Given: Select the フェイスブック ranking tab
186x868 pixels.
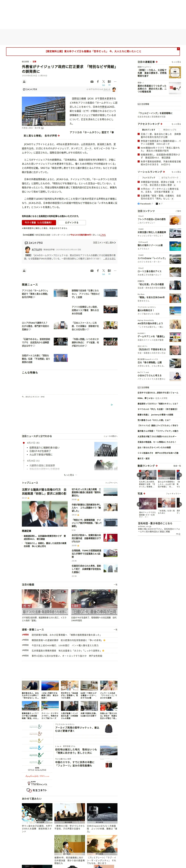Looking at the screenshot, I should pos(148,177).
